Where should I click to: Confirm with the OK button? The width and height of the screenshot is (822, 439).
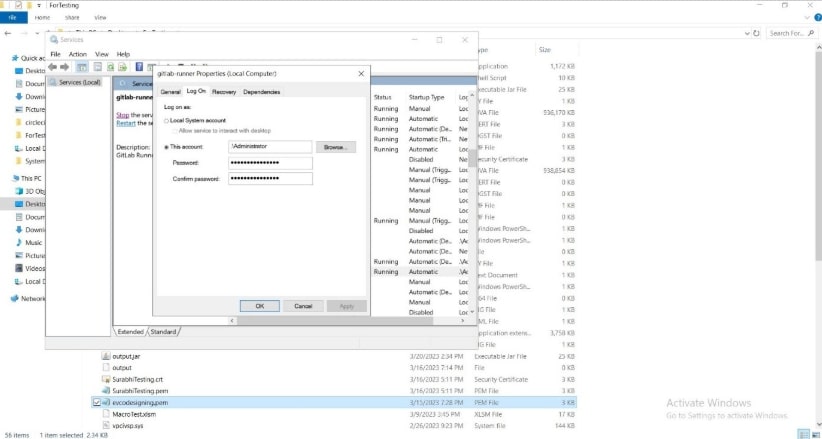(x=259, y=306)
